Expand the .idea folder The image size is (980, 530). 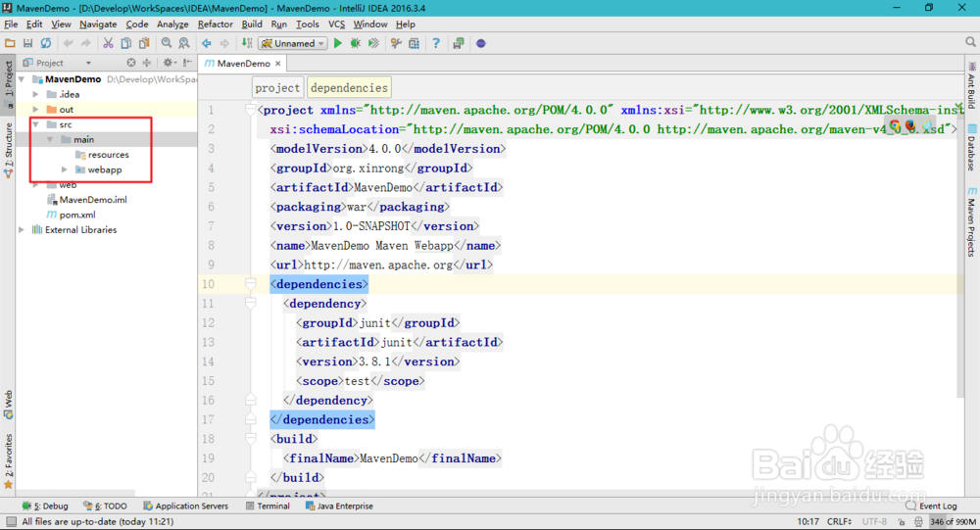point(35,94)
